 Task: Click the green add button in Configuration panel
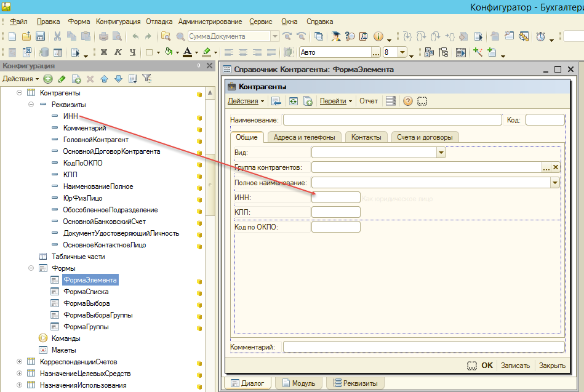48,79
